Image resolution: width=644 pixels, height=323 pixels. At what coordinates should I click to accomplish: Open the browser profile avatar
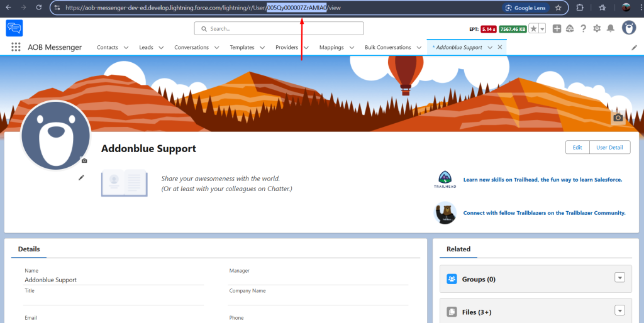point(626,8)
